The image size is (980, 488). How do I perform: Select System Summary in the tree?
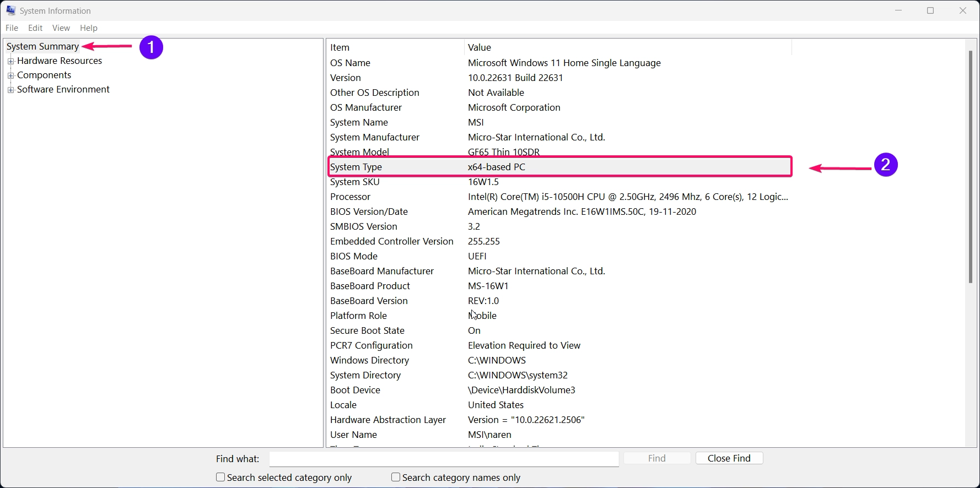click(x=43, y=46)
